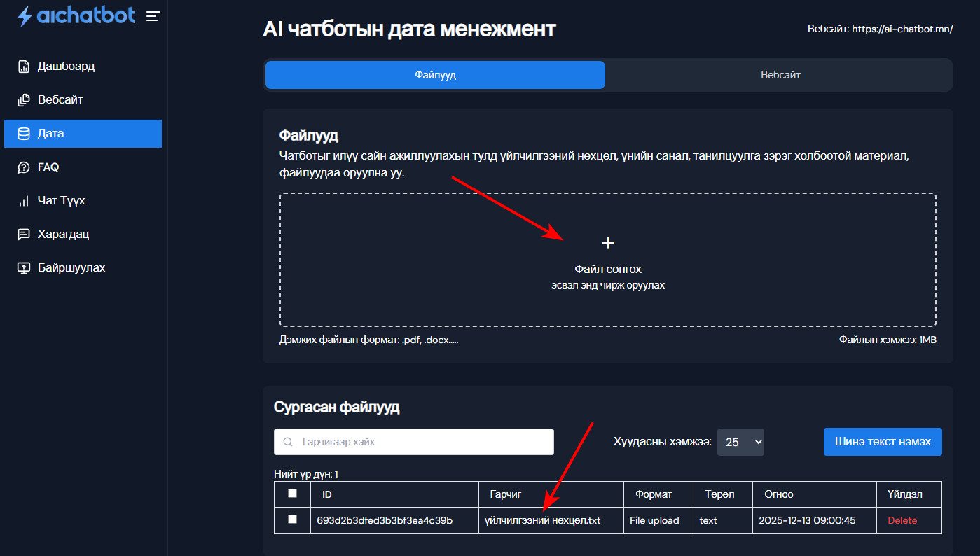980x556 pixels.
Task: Click the Дашбоард sidebar icon
Action: click(x=24, y=67)
